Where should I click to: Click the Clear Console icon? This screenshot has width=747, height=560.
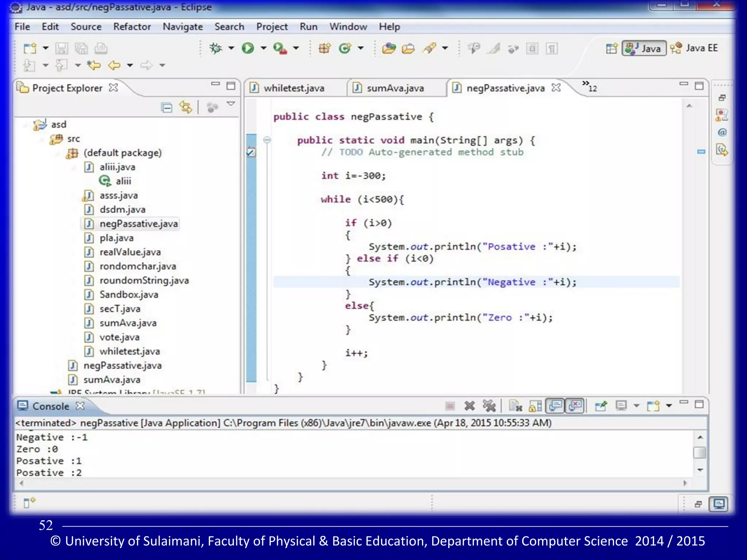515,406
